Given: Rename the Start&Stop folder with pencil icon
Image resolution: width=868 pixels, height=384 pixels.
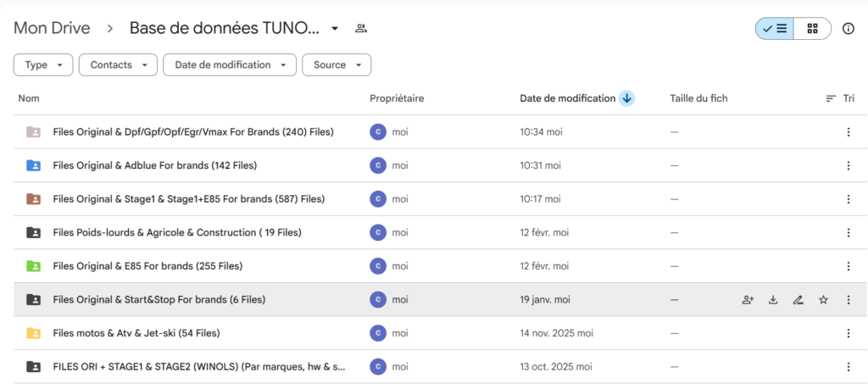Looking at the screenshot, I should click(x=798, y=300).
